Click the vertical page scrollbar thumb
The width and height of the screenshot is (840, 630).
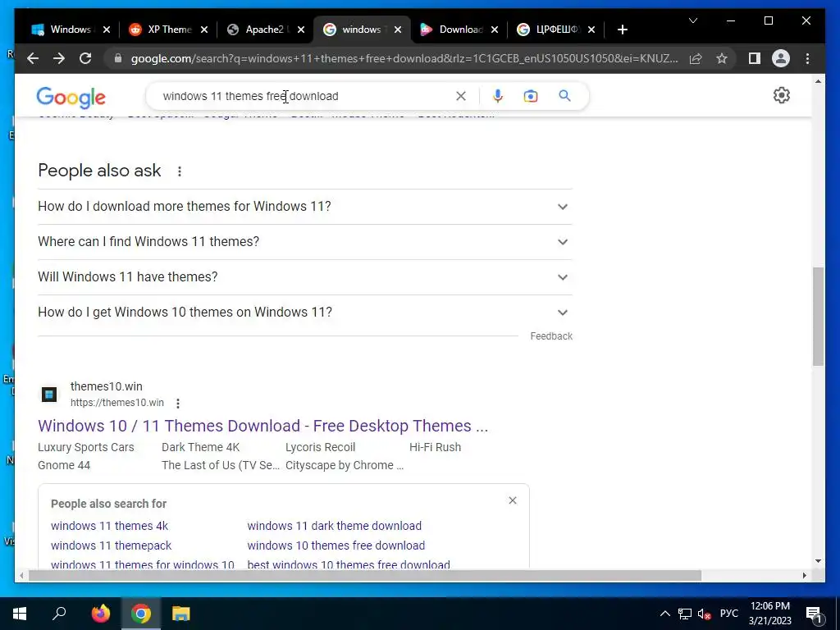tap(818, 317)
